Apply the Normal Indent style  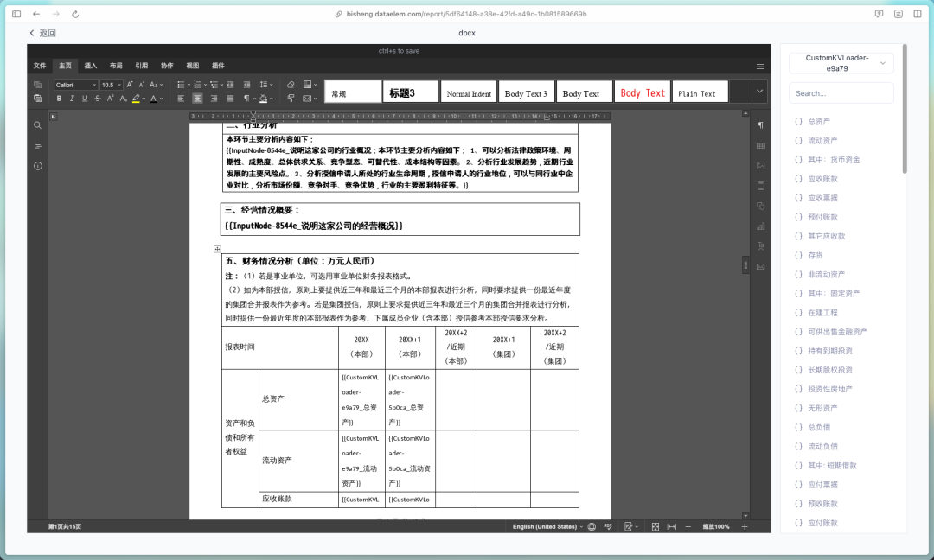[x=469, y=92]
